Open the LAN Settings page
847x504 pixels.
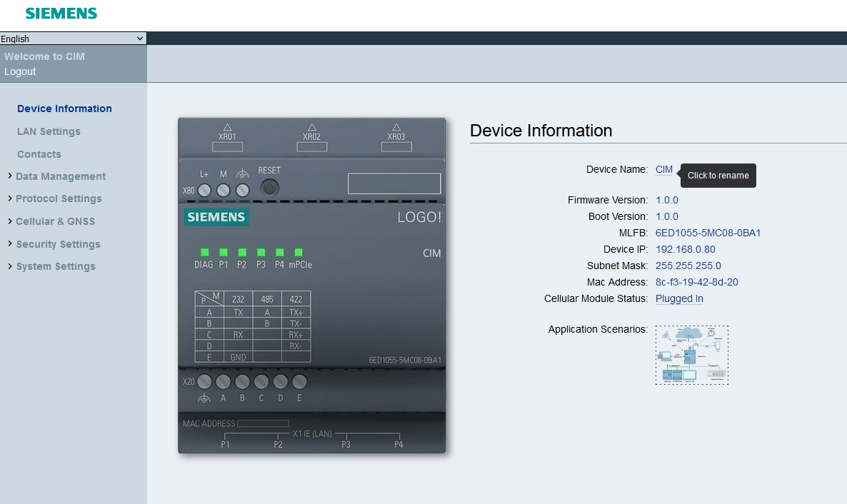49,131
